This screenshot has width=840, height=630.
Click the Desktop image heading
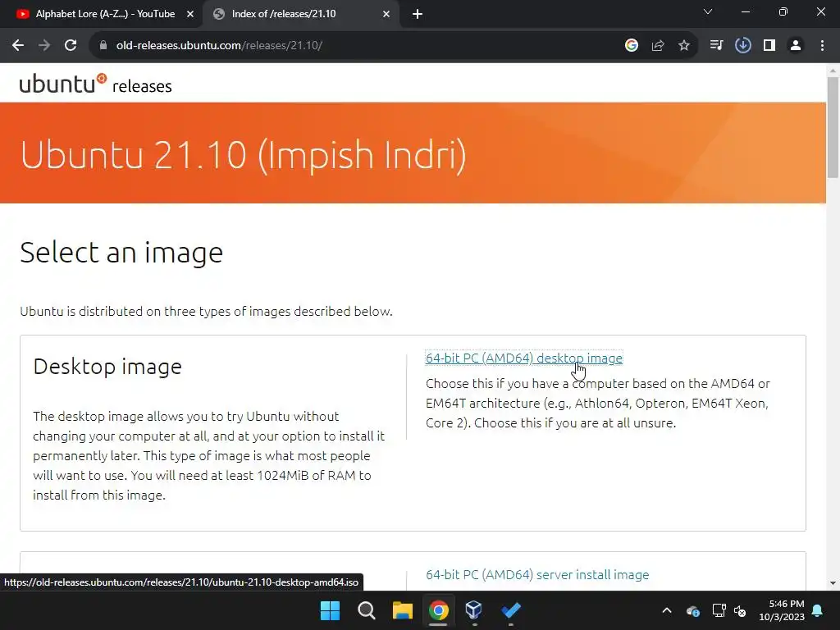[x=107, y=367]
